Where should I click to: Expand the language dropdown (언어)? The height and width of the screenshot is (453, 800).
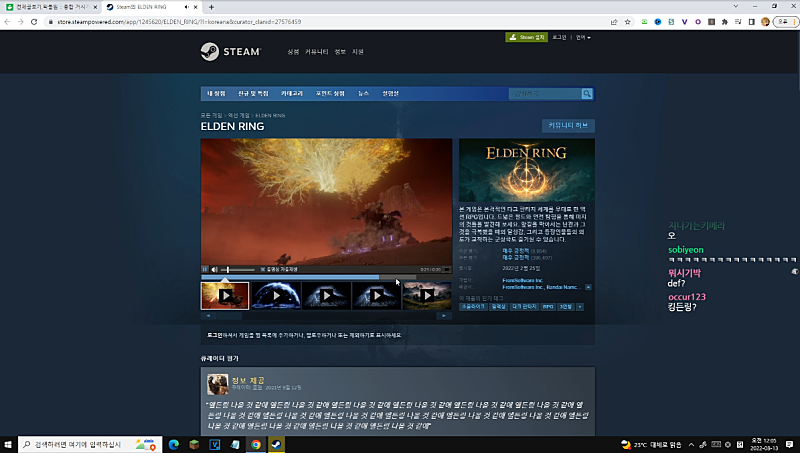click(x=583, y=37)
